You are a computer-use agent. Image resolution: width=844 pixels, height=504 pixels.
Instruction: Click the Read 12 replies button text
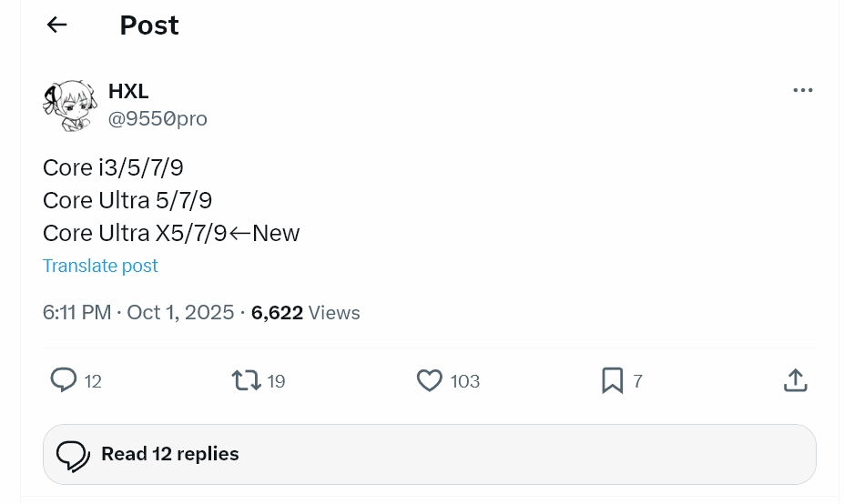[169, 454]
